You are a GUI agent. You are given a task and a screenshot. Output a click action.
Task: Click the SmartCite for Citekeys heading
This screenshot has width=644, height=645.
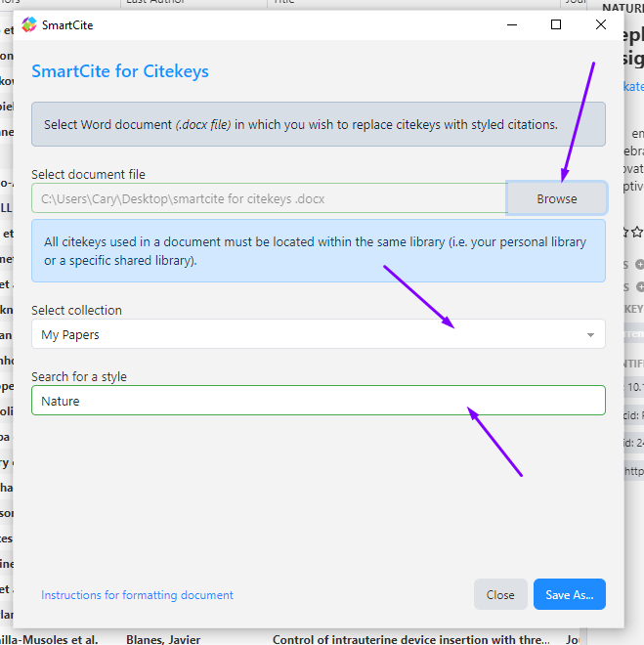[x=120, y=71]
